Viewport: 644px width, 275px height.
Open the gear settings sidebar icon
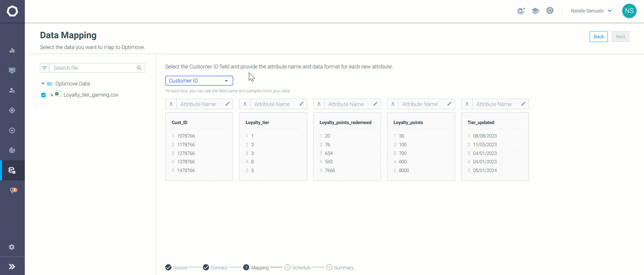click(x=12, y=247)
